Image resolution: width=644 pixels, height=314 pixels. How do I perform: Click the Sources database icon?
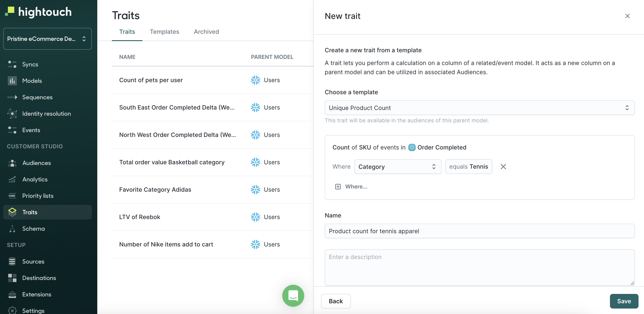(x=12, y=261)
